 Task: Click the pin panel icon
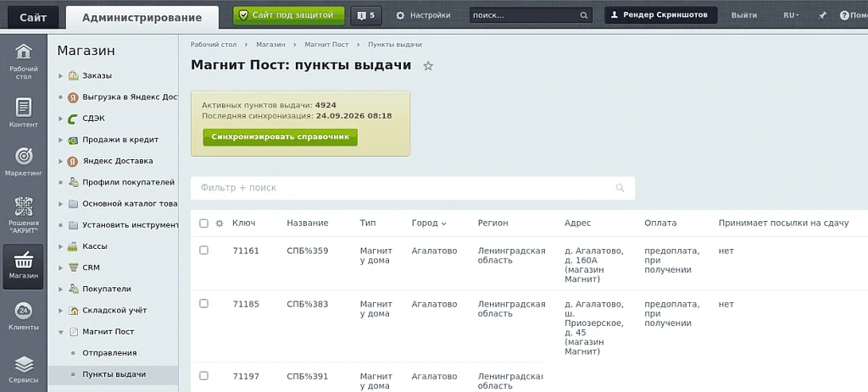(822, 15)
